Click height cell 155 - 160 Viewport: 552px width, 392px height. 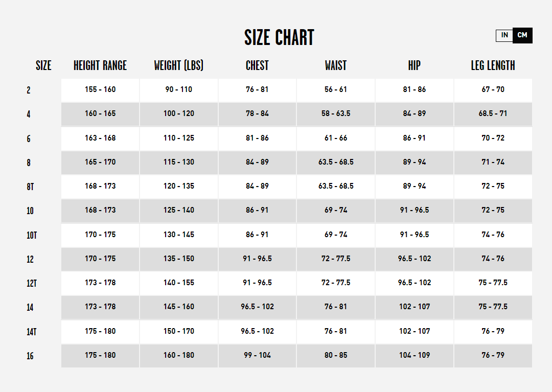tap(100, 90)
